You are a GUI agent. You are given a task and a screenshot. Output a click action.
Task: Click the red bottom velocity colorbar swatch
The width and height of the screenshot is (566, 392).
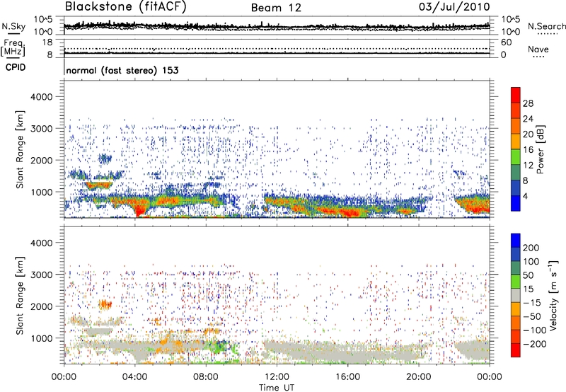tap(516, 350)
